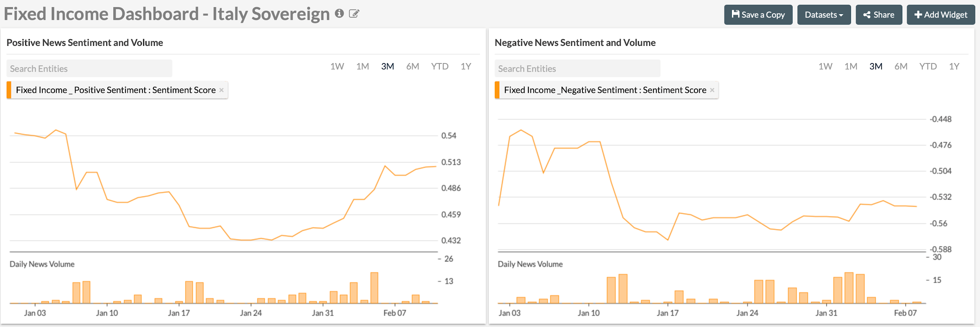Screen dimensions: 980x327
Task: Click the edit dashboard title pencil icon
Action: 354,14
